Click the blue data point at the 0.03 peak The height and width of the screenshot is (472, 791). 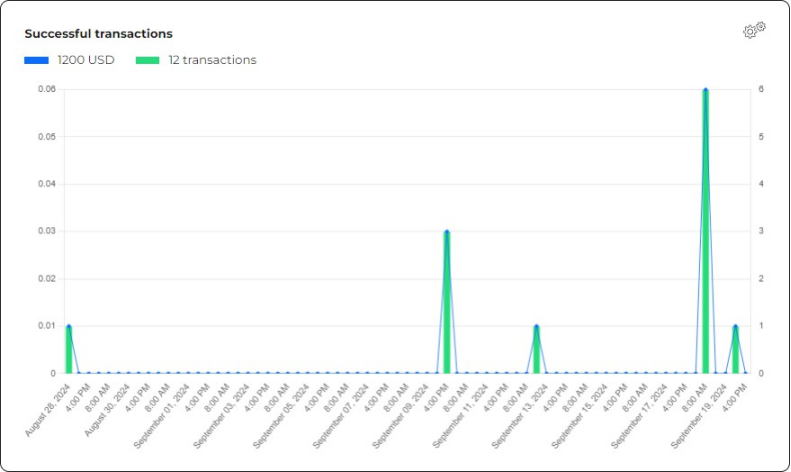click(x=447, y=232)
